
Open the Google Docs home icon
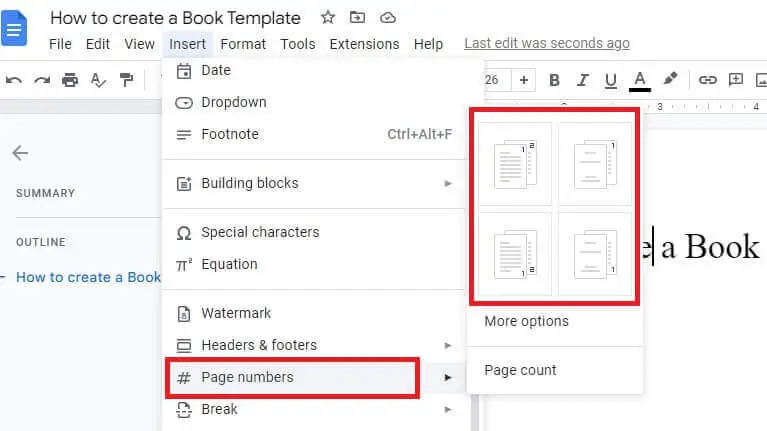point(15,30)
